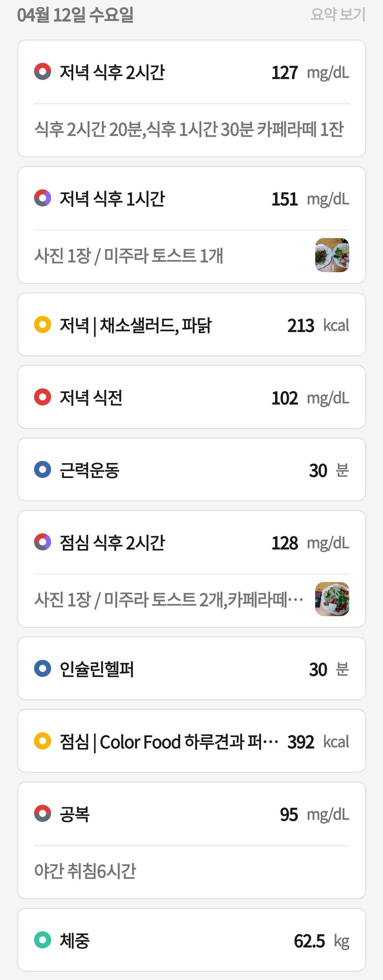
Task: Open the dinner salad photo thumbnail
Action: [x=332, y=255]
